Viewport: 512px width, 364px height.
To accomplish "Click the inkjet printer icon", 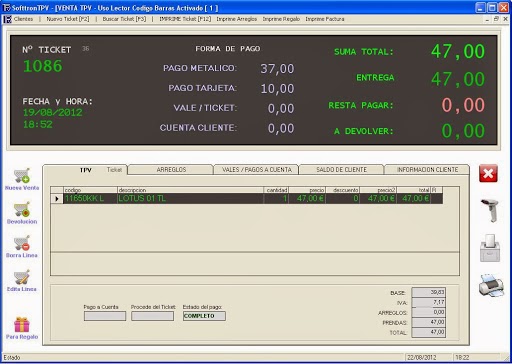I will click(491, 285).
